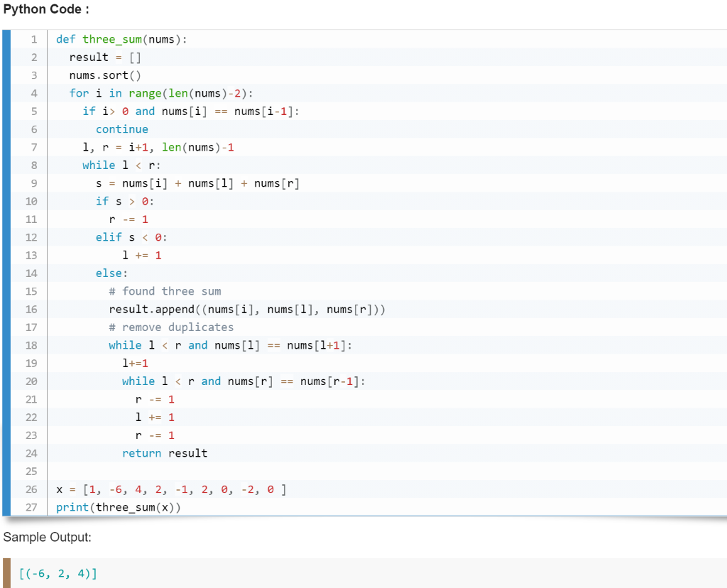Click the 'Sample Output:' label
727x588 pixels.
point(48,537)
